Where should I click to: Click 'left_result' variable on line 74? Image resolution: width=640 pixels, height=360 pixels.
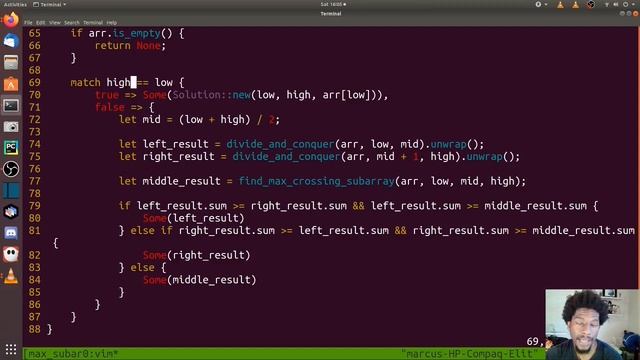pos(176,144)
